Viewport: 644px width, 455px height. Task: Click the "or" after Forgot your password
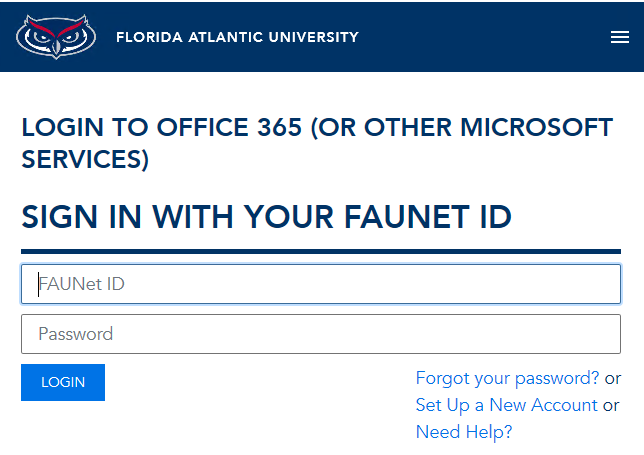[x=612, y=378]
